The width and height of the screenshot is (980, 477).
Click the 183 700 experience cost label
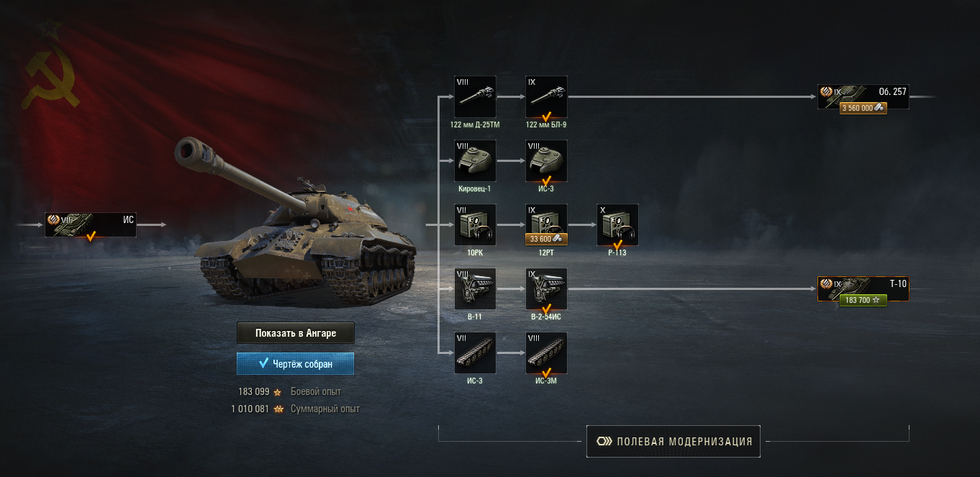tap(863, 300)
